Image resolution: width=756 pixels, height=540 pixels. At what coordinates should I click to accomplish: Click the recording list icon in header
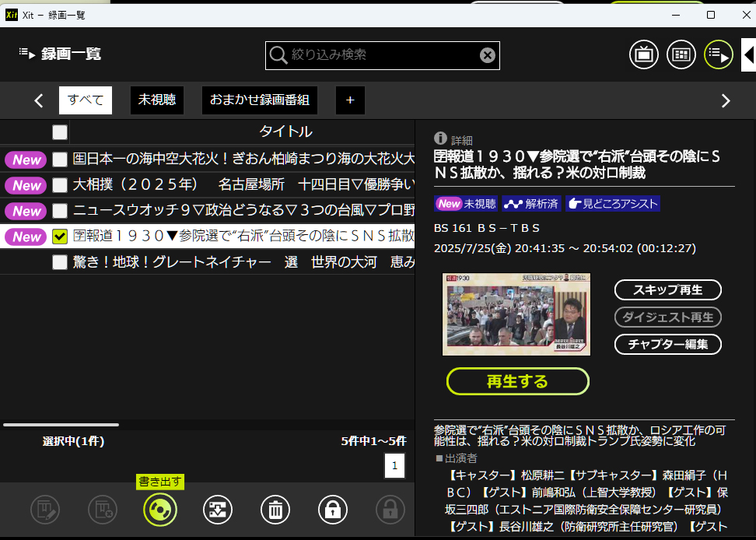pyautogui.click(x=719, y=54)
